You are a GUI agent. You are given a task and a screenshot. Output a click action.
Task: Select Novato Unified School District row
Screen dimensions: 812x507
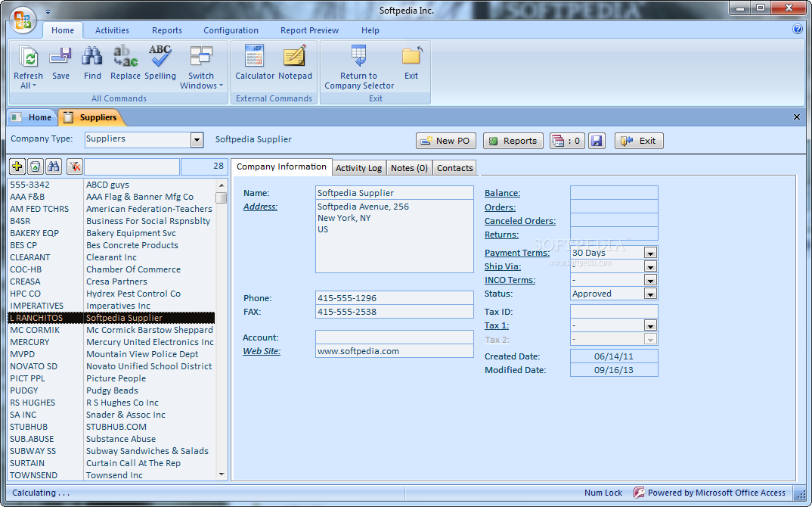coord(111,366)
